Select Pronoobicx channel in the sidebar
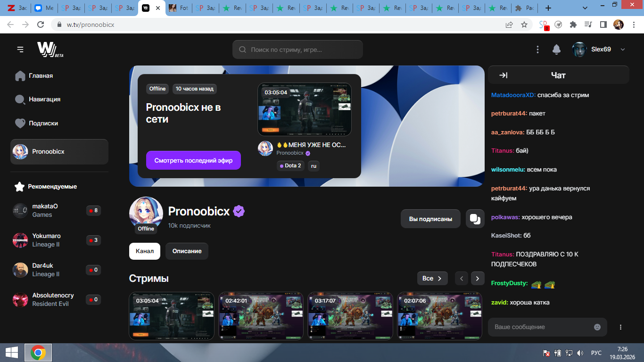This screenshot has width=644, height=362. coord(59,152)
